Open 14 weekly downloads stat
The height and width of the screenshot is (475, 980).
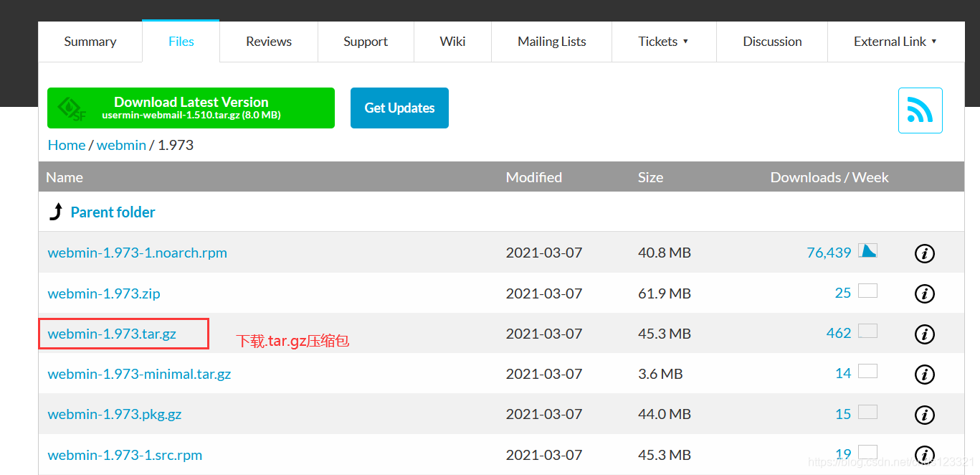point(843,373)
